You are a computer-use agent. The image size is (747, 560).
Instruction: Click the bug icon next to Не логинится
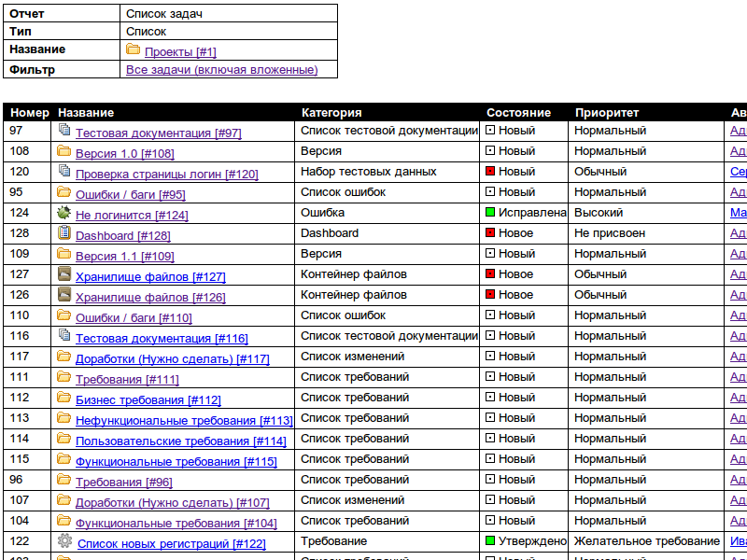(63, 213)
